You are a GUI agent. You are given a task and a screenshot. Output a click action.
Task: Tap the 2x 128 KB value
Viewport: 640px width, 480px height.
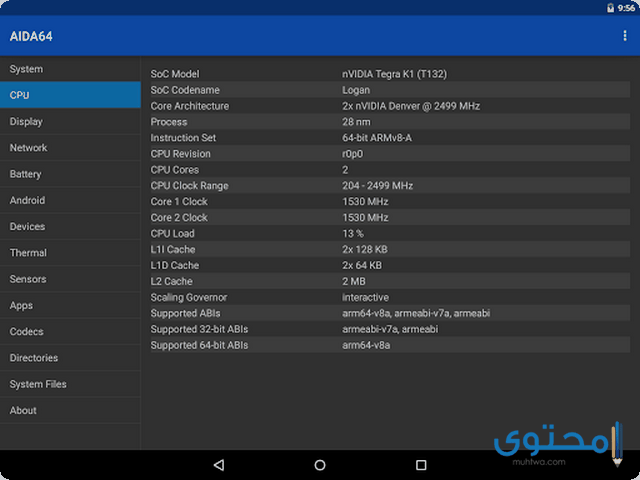coord(365,249)
